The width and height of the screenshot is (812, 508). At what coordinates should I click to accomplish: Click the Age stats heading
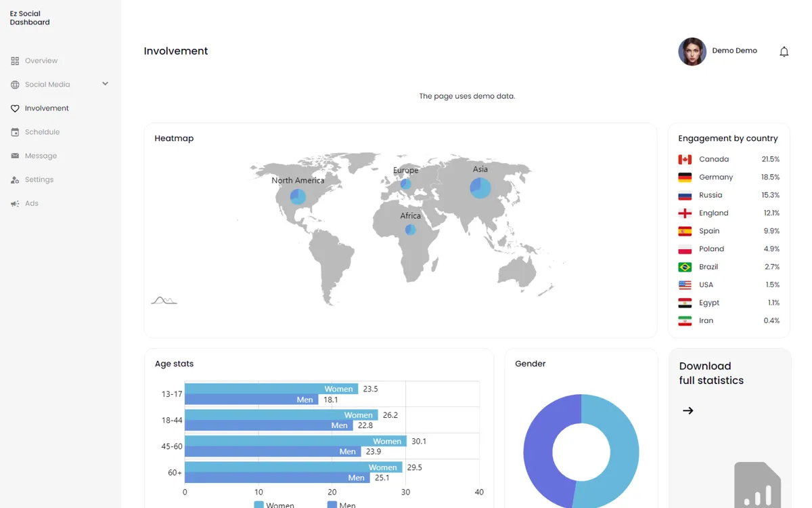pos(174,364)
